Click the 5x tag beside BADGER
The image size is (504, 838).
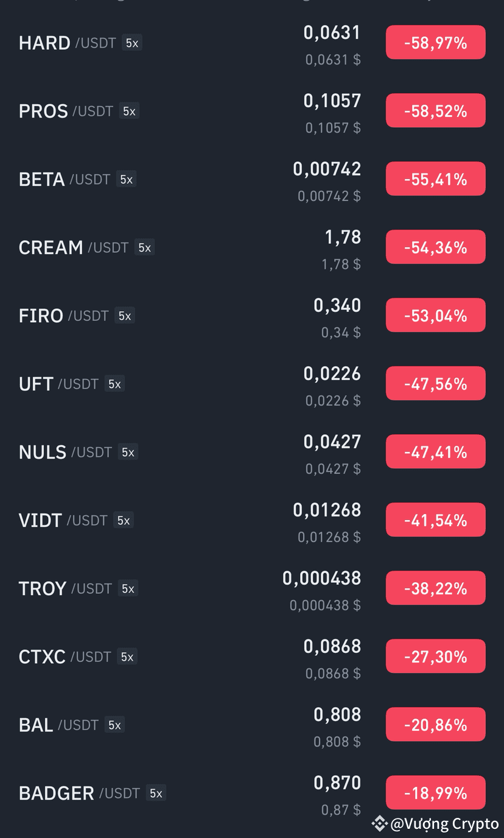[156, 793]
